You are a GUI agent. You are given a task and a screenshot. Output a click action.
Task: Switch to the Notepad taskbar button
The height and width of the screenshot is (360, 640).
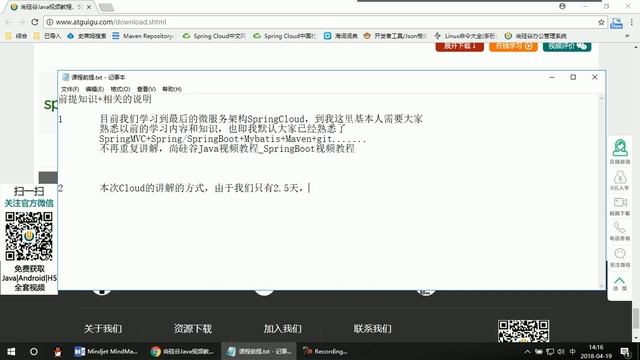260,351
